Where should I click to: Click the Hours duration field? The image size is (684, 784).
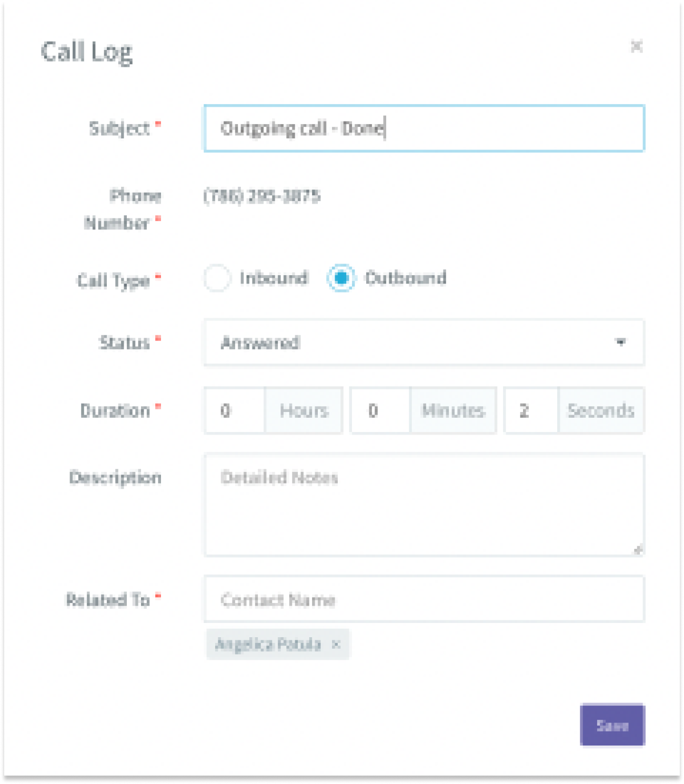point(235,410)
